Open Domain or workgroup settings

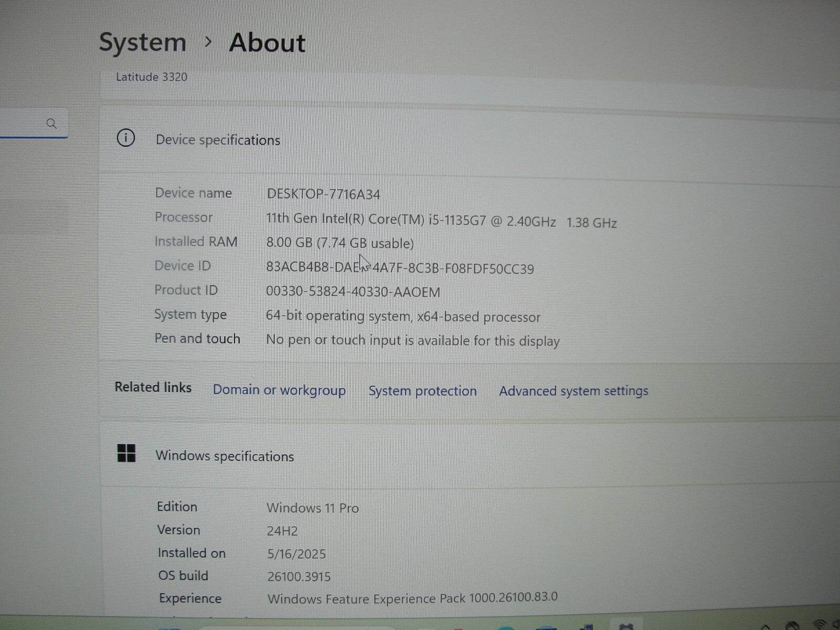(x=279, y=390)
